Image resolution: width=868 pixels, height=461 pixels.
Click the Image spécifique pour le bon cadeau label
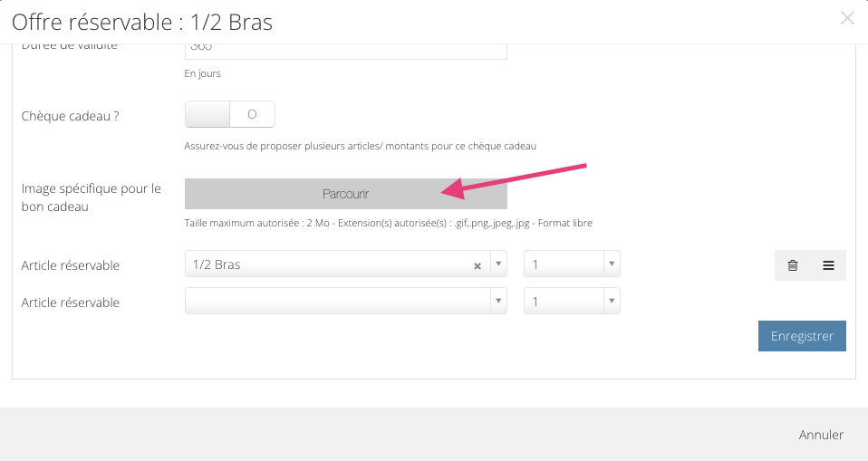pyautogui.click(x=92, y=197)
